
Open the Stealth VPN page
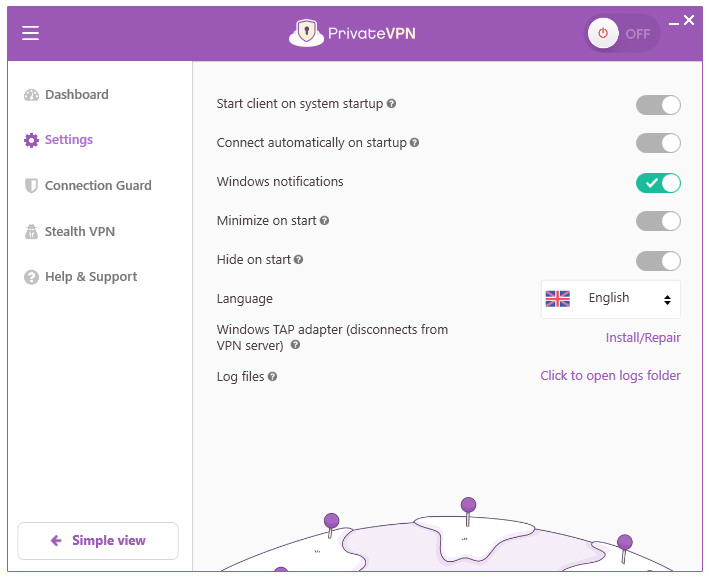[x=79, y=232]
